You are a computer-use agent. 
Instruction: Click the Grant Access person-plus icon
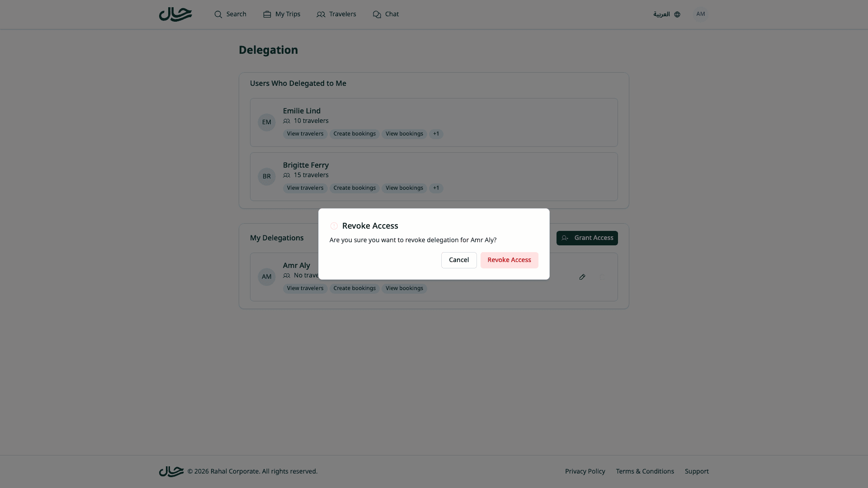[565, 238]
